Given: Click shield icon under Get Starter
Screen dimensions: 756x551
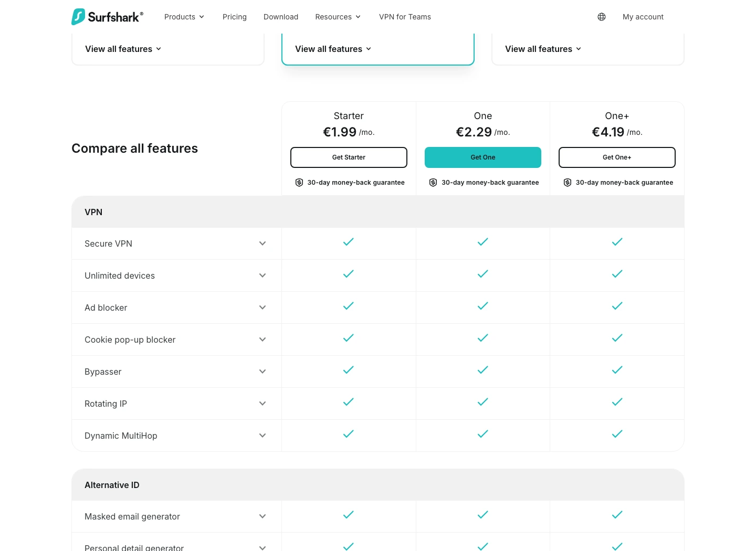Looking at the screenshot, I should (299, 183).
